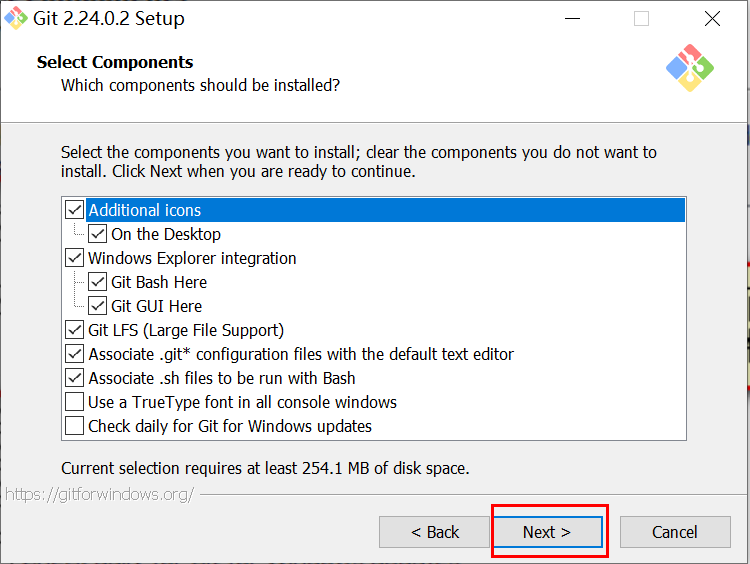
Task: Click the Git logo in title bar
Action: pyautogui.click(x=17, y=18)
